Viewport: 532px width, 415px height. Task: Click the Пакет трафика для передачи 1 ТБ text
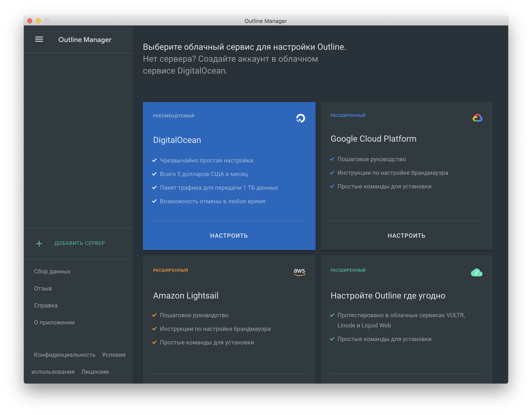tap(219, 188)
